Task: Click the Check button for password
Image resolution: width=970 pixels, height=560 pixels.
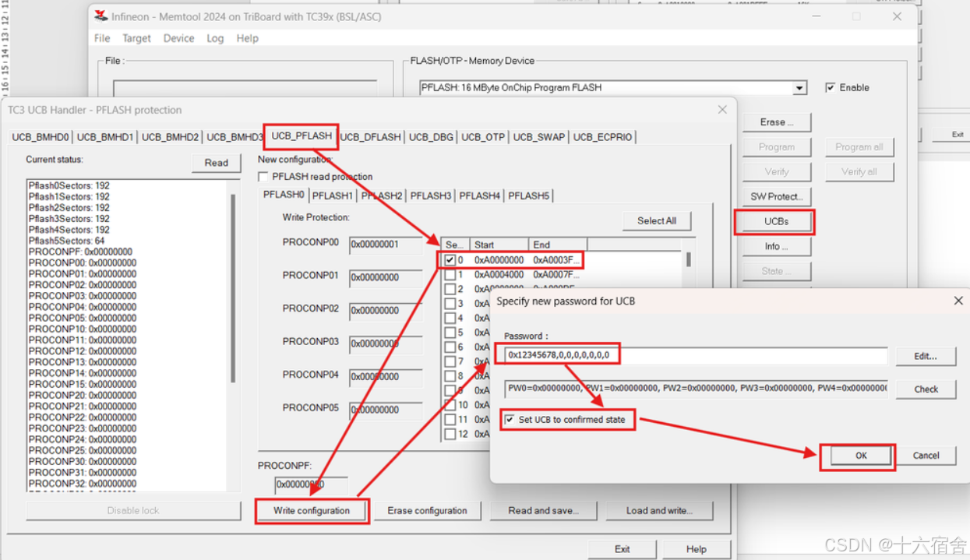Action: point(926,389)
